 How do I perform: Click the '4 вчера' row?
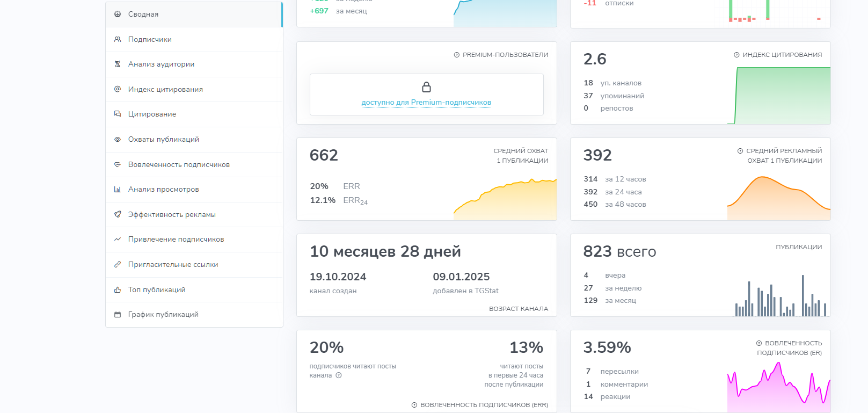pos(604,276)
